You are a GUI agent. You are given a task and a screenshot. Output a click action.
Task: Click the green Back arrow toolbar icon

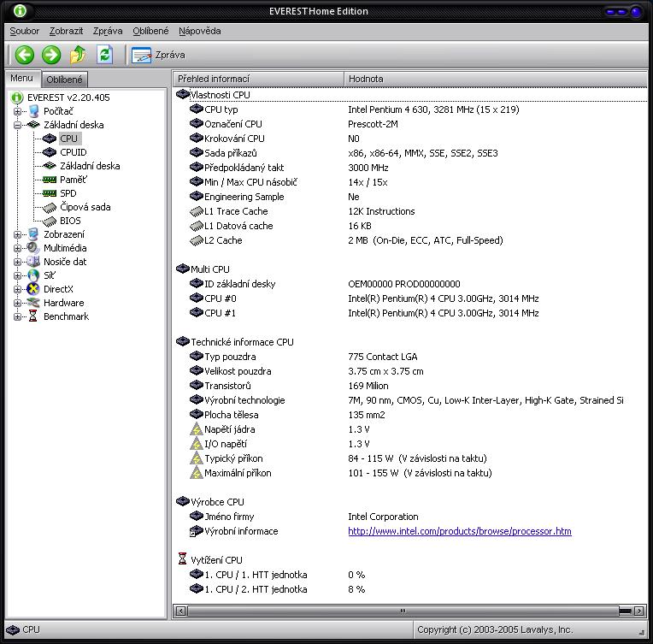tap(25, 55)
